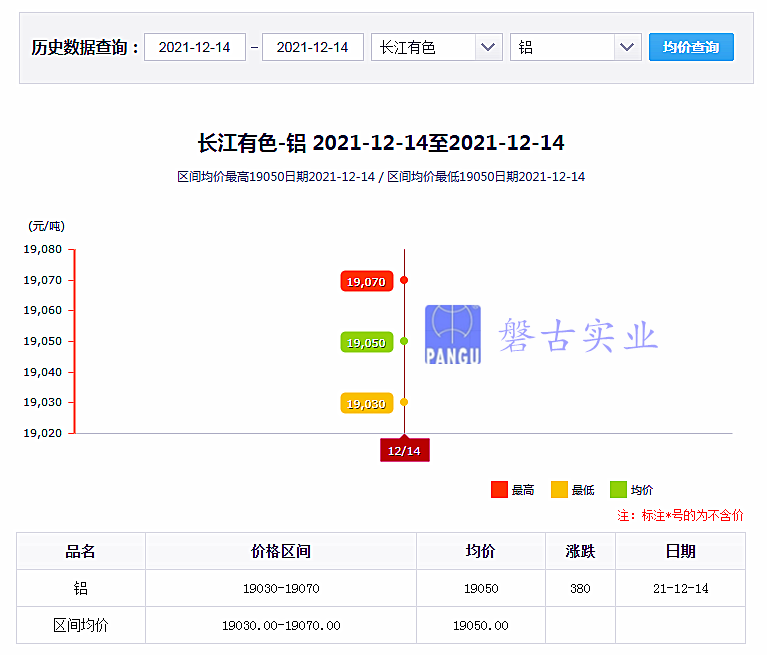Click the 均价 table column header
767x655 pixels.
tap(481, 551)
